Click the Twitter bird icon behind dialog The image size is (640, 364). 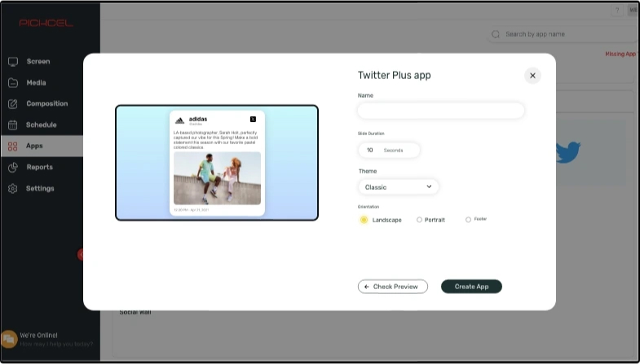pyautogui.click(x=567, y=152)
